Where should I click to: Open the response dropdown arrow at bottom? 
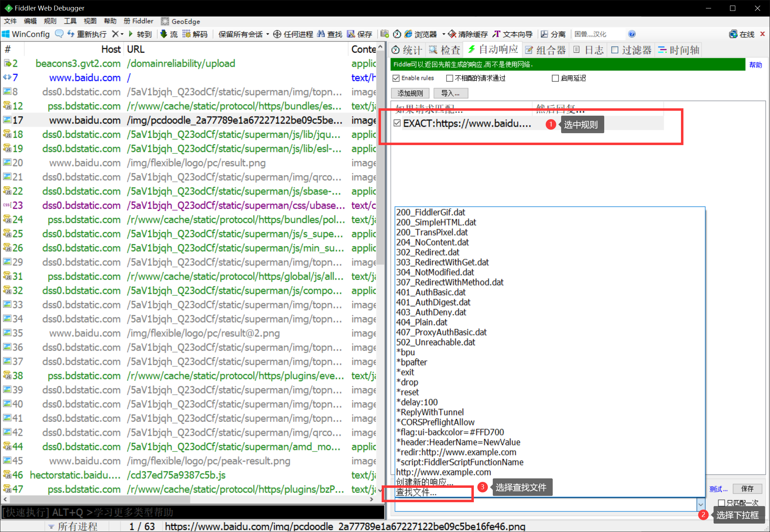coord(700,505)
